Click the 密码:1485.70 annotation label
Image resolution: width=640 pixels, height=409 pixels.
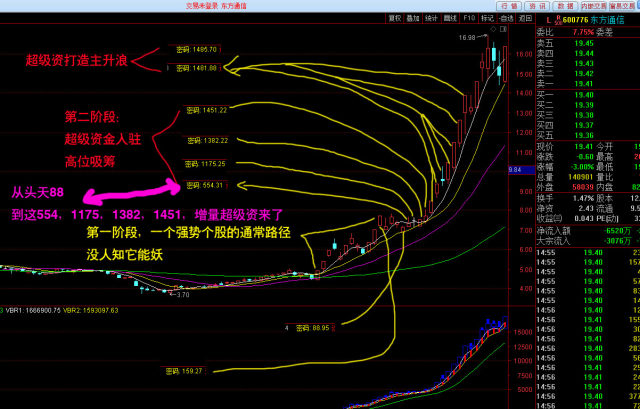point(196,50)
